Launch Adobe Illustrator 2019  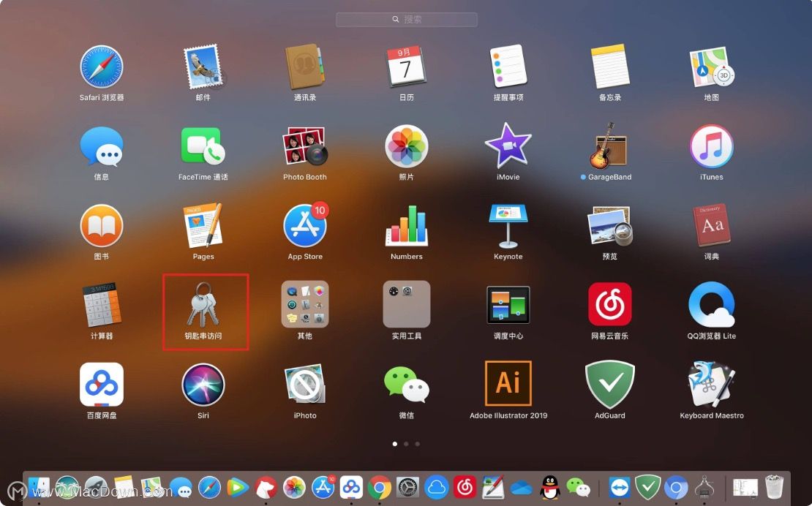point(508,383)
